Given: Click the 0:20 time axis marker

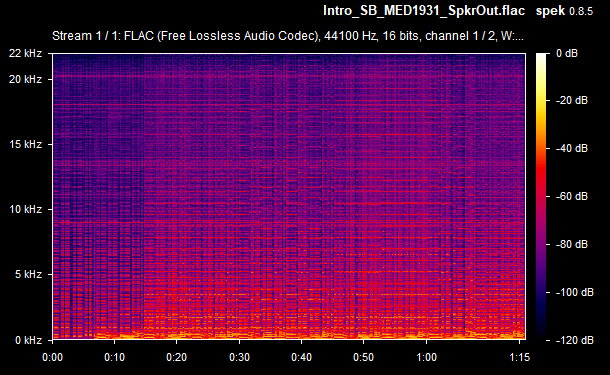Looking at the screenshot, I should (176, 357).
